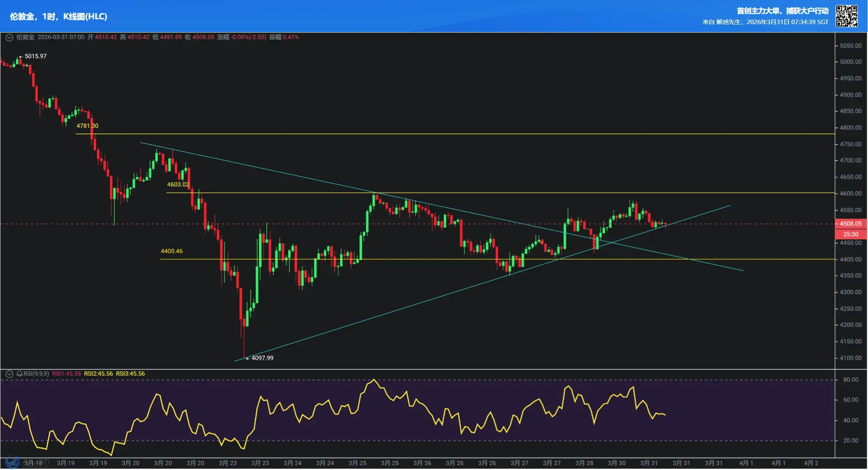The height and width of the screenshot is (470, 868).
Task: Click the 25:30 countdown timer tag
Action: pyautogui.click(x=850, y=234)
